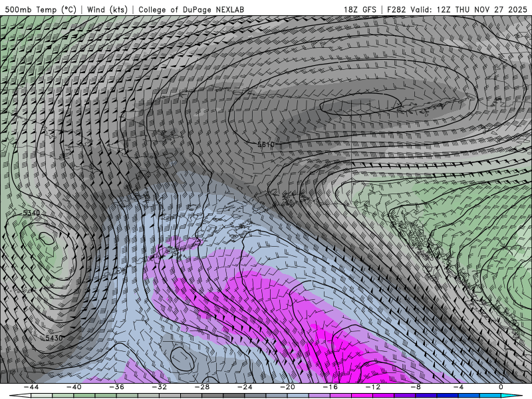This screenshot has height=399, width=532.
Task: Click the -28 legend value
Action: (202, 387)
